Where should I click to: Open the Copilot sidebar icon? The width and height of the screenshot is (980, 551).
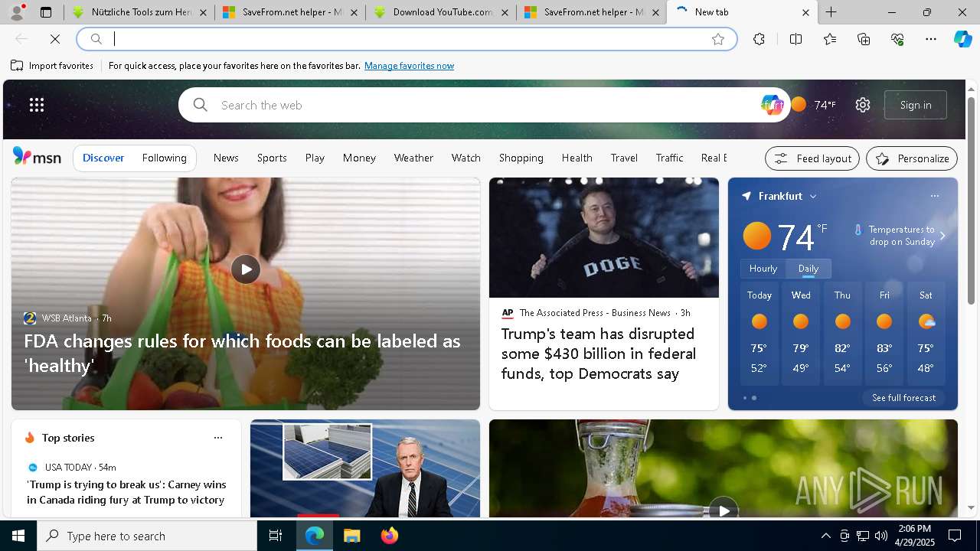pyautogui.click(x=963, y=39)
